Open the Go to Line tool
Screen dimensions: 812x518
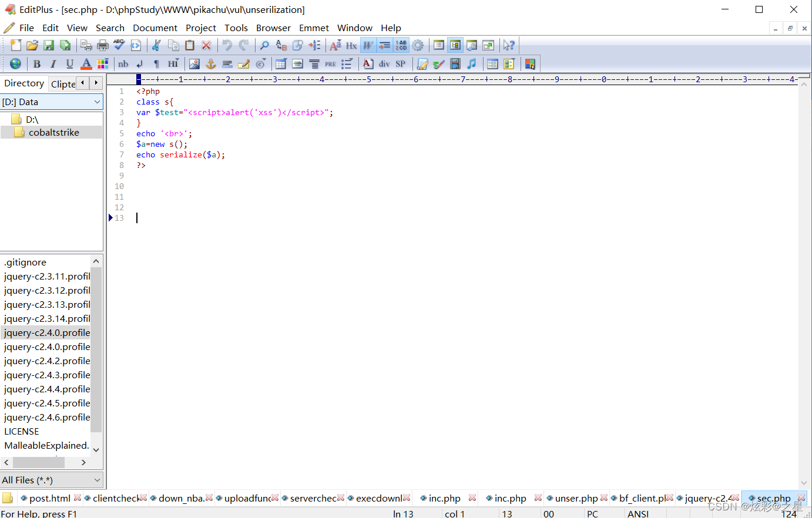pos(314,45)
